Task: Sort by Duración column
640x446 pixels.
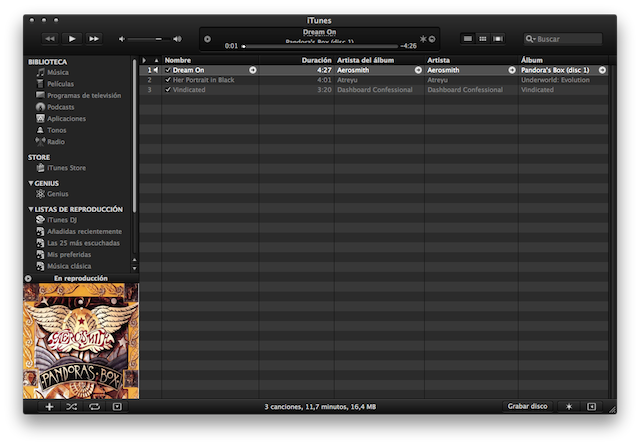Action: [x=296, y=60]
